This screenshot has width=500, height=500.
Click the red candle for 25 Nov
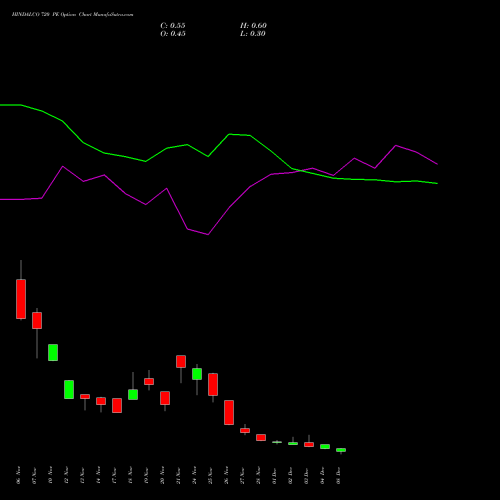pos(213,384)
